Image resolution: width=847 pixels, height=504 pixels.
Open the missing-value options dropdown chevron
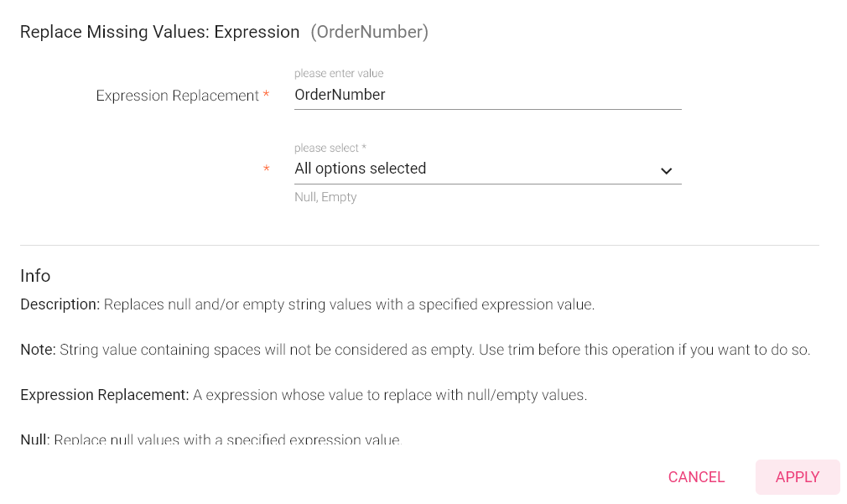pyautogui.click(x=667, y=170)
